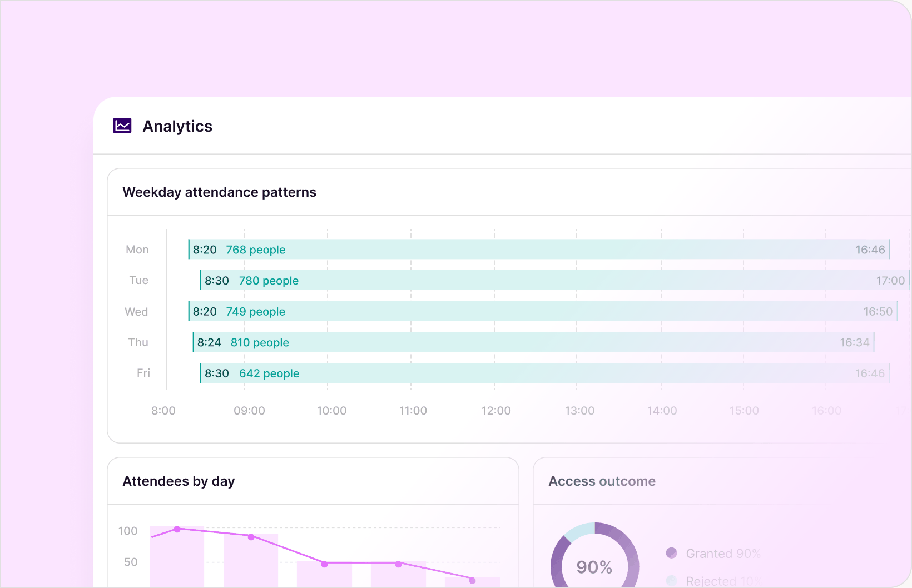The width and height of the screenshot is (912, 588).
Task: Click the 11:00 time axis label
Action: click(x=413, y=411)
